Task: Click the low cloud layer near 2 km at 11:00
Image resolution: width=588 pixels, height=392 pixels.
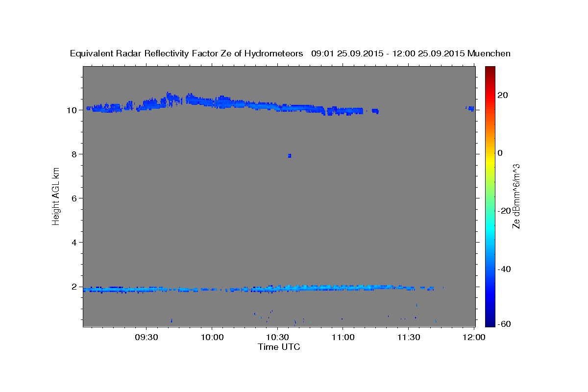Action: click(343, 287)
